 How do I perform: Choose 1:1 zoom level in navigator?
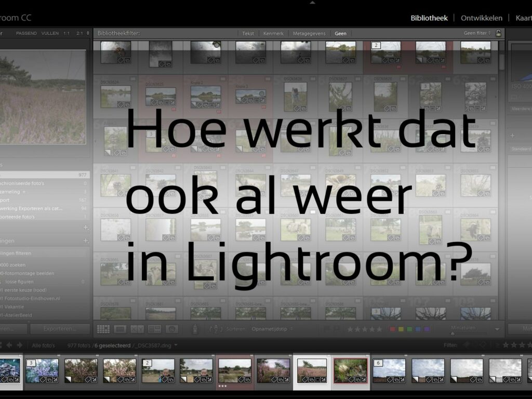point(66,33)
